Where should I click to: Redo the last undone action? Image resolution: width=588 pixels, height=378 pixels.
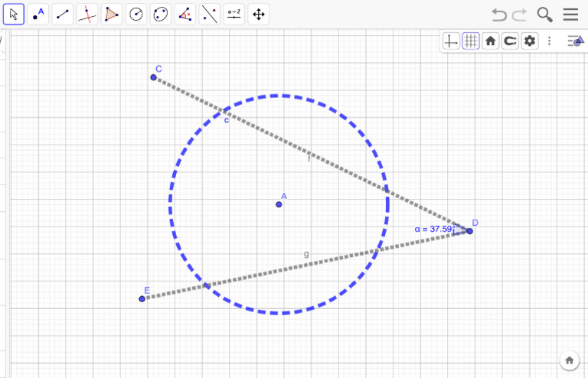point(519,15)
